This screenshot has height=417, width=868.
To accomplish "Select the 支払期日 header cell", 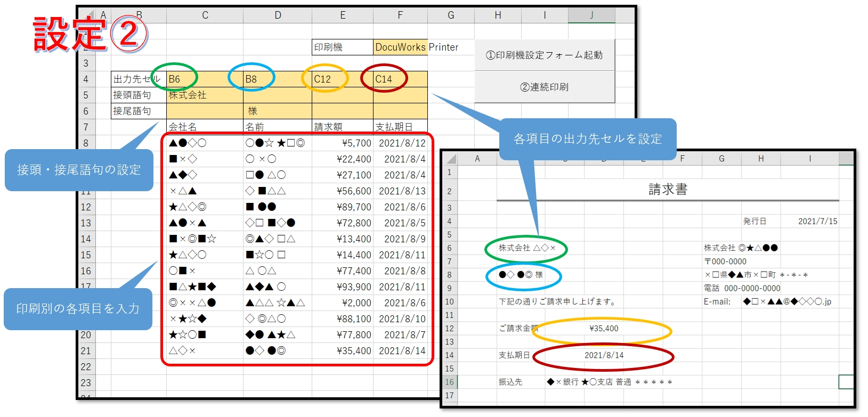I will tap(400, 127).
